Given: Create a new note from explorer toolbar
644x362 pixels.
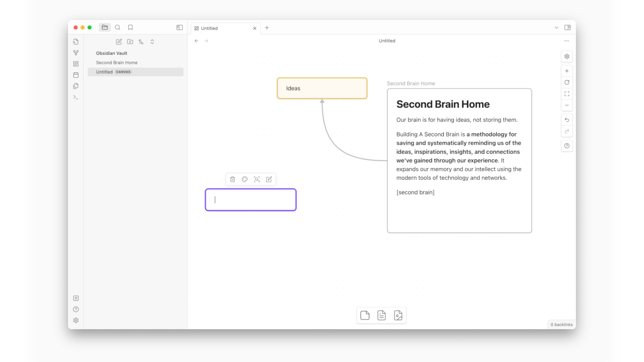Looking at the screenshot, I should pyautogui.click(x=119, y=42).
